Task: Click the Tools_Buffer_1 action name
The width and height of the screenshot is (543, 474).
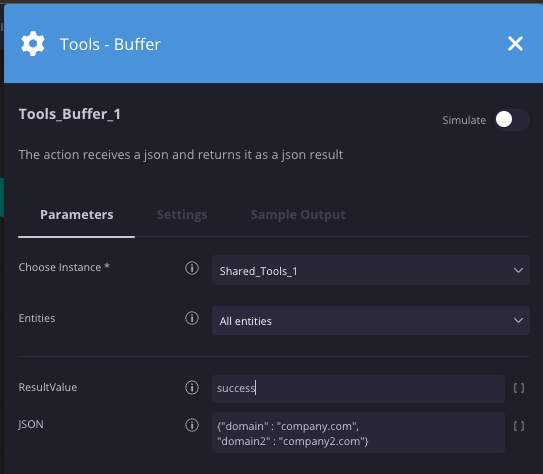Action: tap(70, 114)
